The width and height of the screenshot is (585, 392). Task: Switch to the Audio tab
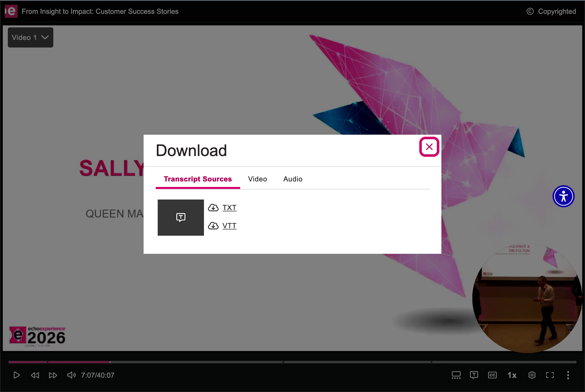[293, 179]
